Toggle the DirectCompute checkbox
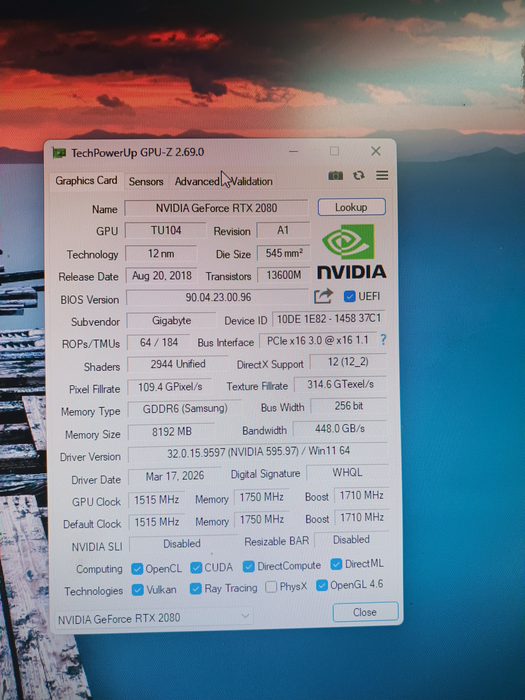Image resolution: width=525 pixels, height=700 pixels. pos(248,566)
